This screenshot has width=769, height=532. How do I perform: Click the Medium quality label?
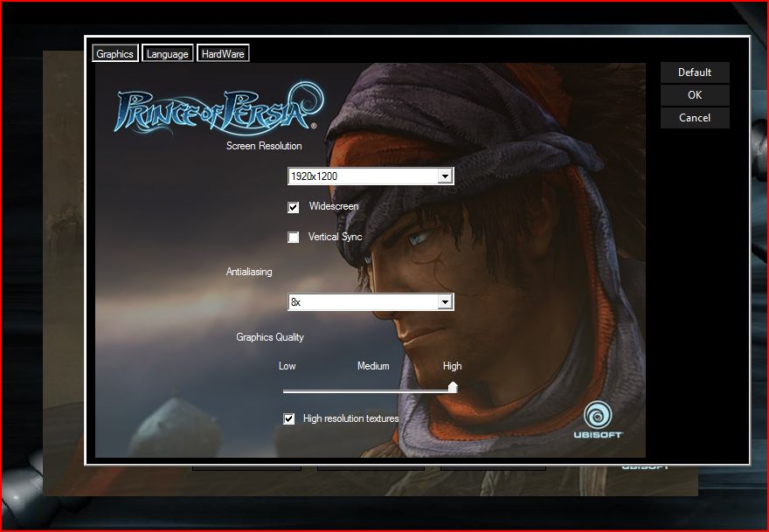click(x=373, y=366)
